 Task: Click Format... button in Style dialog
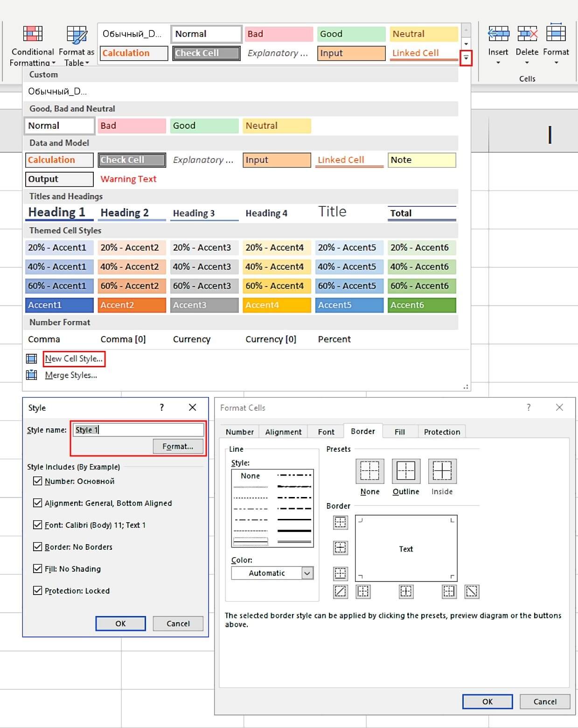(178, 446)
